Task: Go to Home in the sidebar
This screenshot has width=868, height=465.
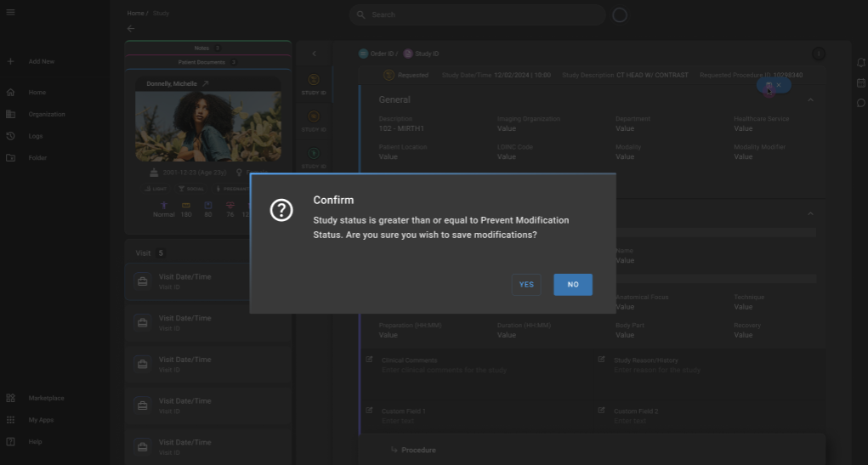Action: point(37,93)
